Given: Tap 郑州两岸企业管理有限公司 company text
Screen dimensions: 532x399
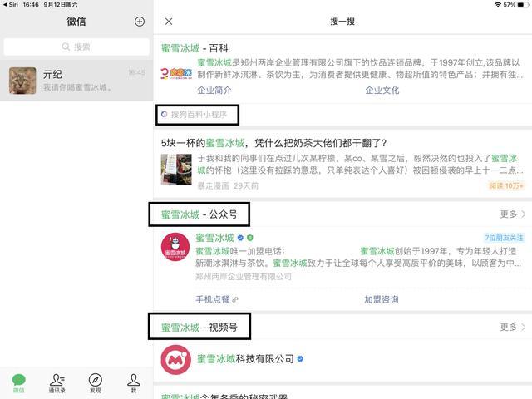Looking at the screenshot, I should click(244, 277).
